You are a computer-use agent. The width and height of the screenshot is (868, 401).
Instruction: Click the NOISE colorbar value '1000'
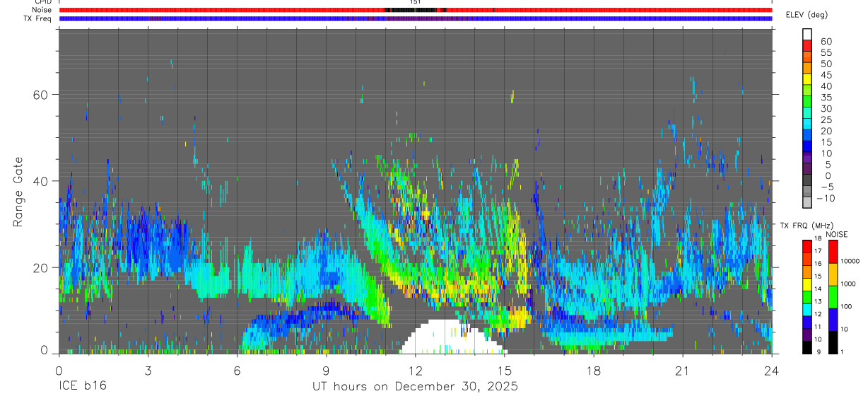pos(848,284)
